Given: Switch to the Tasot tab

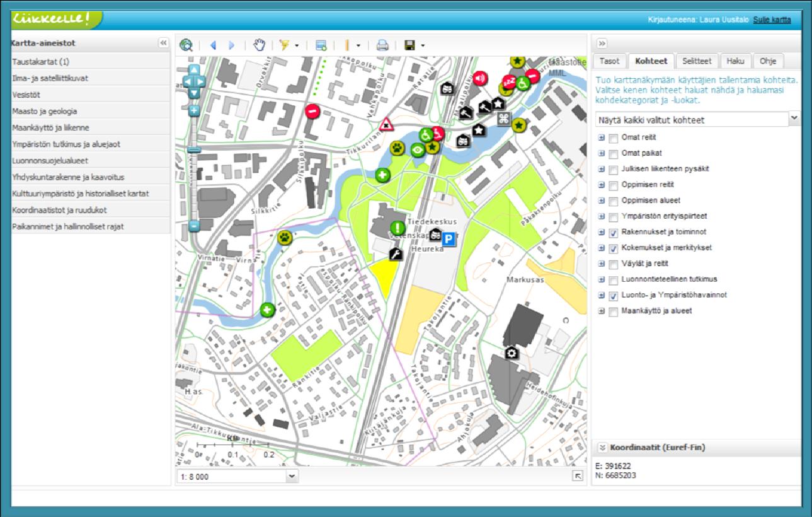Looking at the screenshot, I should click(x=609, y=62).
